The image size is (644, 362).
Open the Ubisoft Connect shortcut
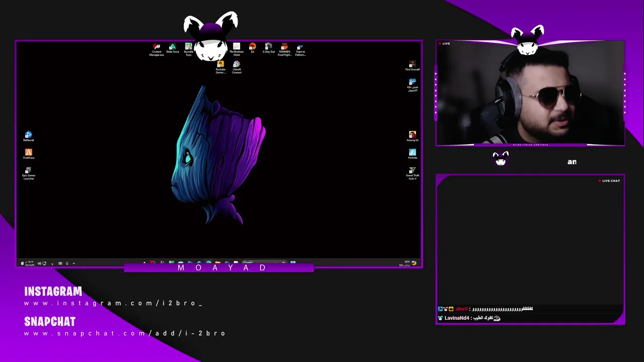pyautogui.click(x=236, y=67)
